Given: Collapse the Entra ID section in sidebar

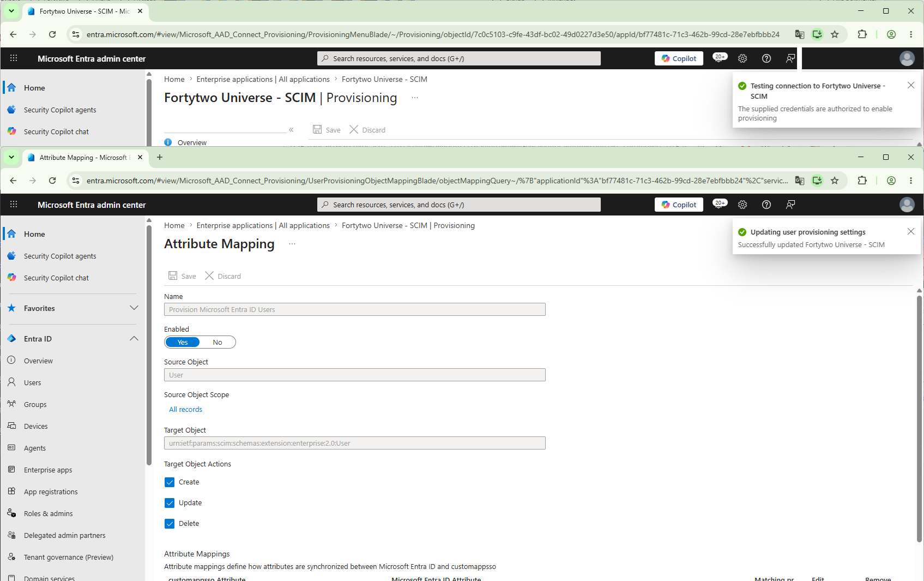Looking at the screenshot, I should pyautogui.click(x=134, y=339).
